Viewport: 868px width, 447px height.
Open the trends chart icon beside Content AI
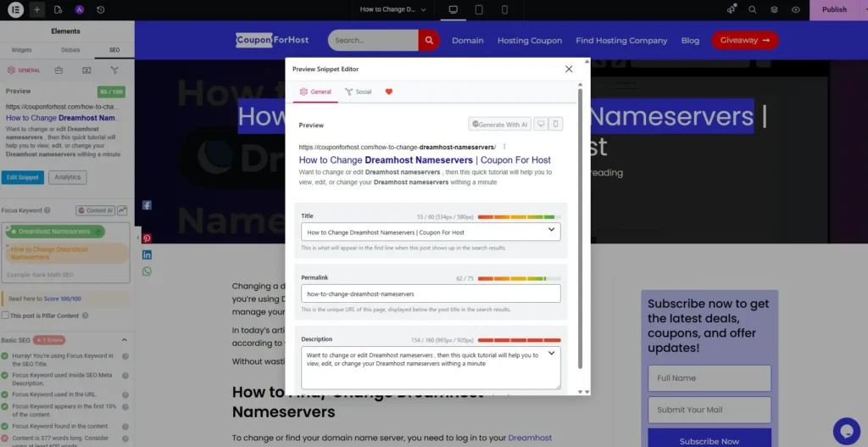tap(122, 210)
